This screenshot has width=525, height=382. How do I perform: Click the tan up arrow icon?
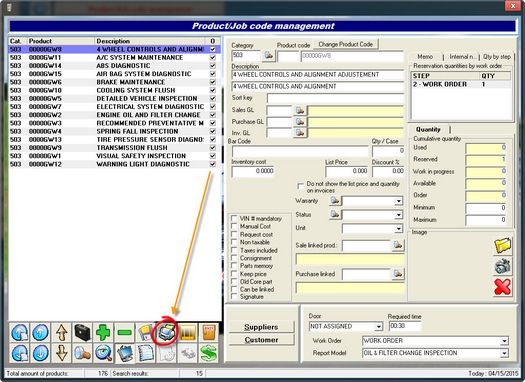(62, 332)
